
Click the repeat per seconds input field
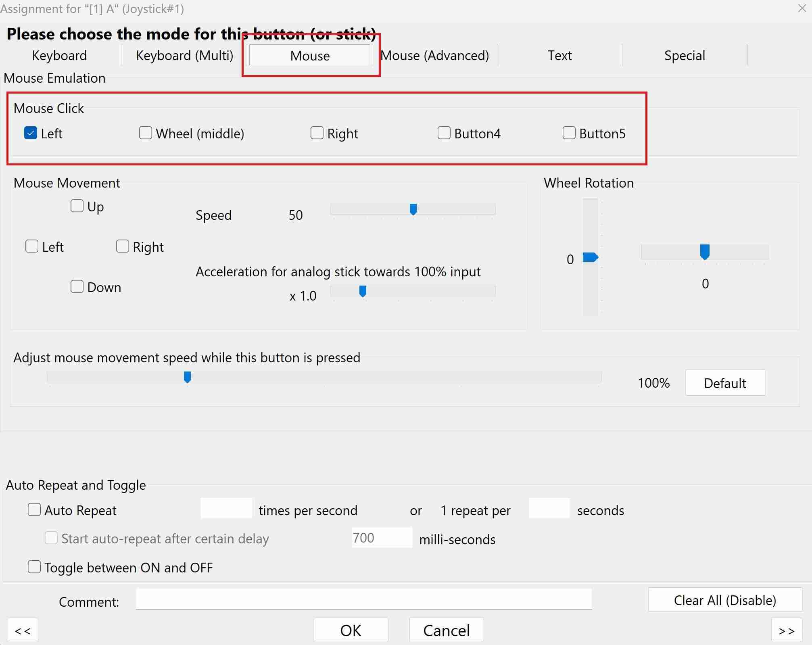coord(549,508)
